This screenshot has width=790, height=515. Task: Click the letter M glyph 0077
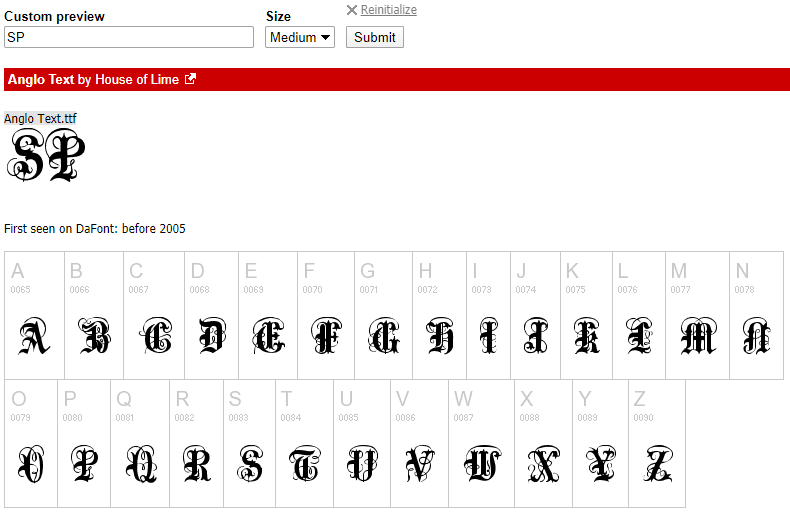point(697,315)
